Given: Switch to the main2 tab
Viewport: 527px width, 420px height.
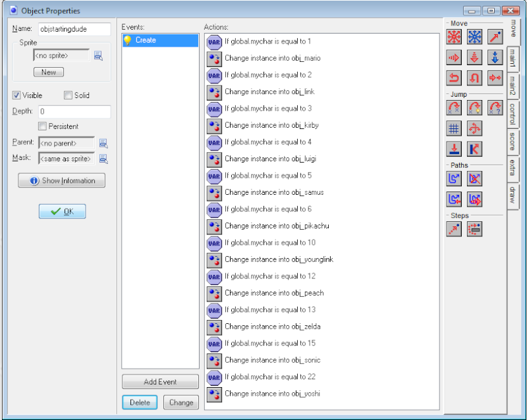Looking at the screenshot, I should coord(513,86).
